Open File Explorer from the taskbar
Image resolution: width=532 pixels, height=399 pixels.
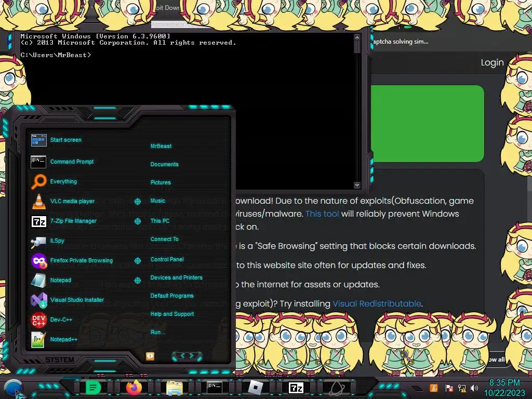pyautogui.click(x=175, y=388)
